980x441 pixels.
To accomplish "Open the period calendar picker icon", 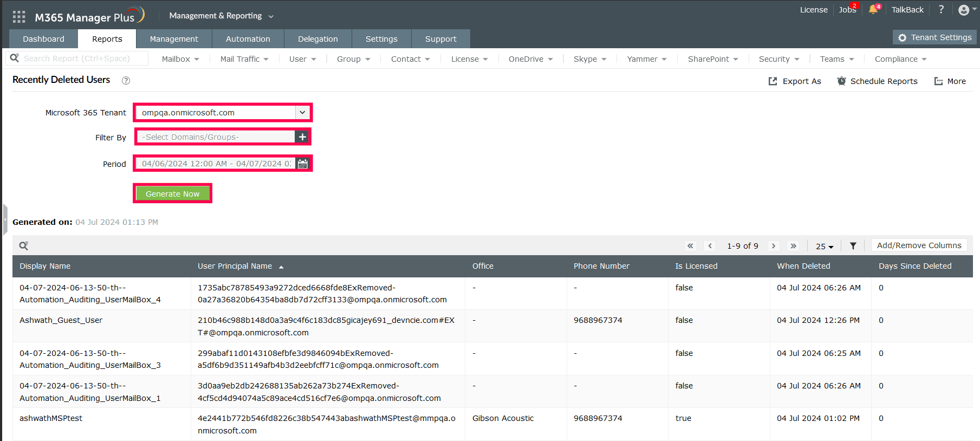I will [303, 164].
